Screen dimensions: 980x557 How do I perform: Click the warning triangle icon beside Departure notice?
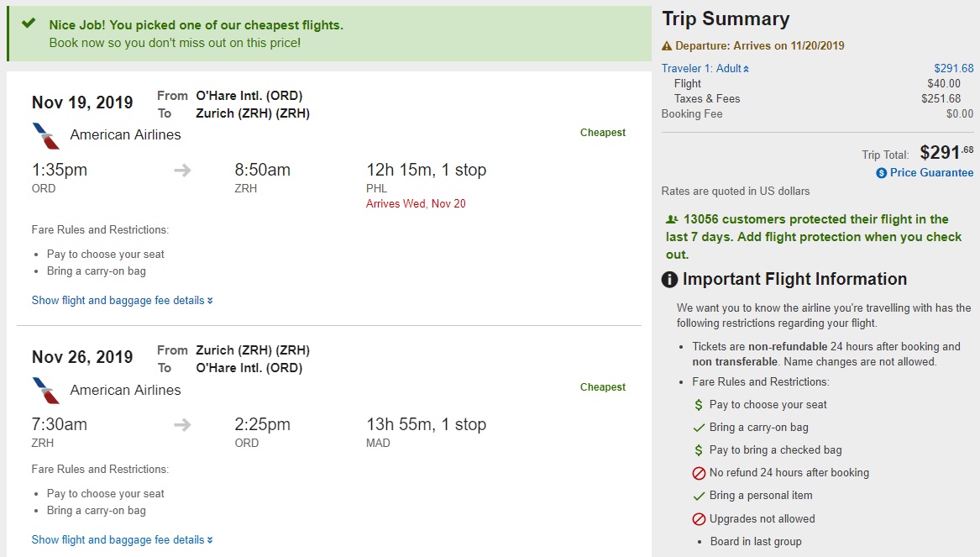pos(667,46)
